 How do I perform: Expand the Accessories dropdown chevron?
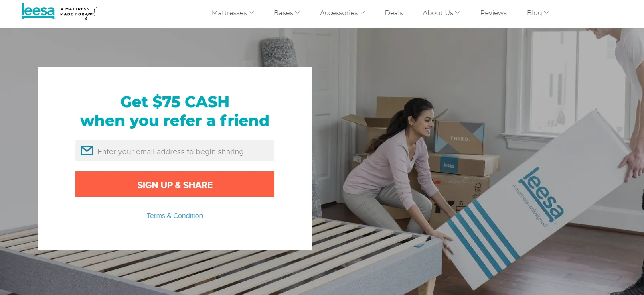363,13
